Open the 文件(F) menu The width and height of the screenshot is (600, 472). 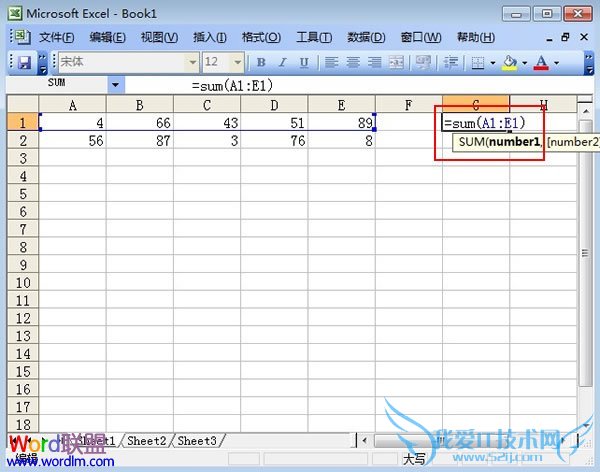tap(57, 37)
